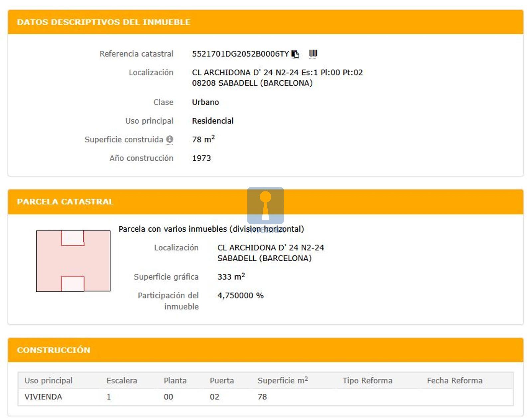Select the VIVIENDA row in the table
The width and height of the screenshot is (532, 420).
pos(43,397)
